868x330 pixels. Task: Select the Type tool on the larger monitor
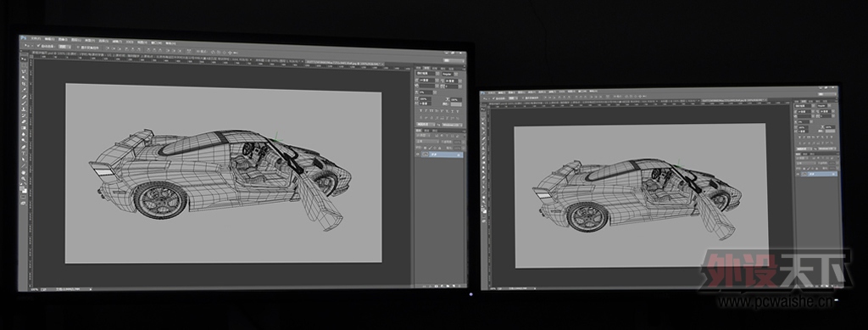23,154
